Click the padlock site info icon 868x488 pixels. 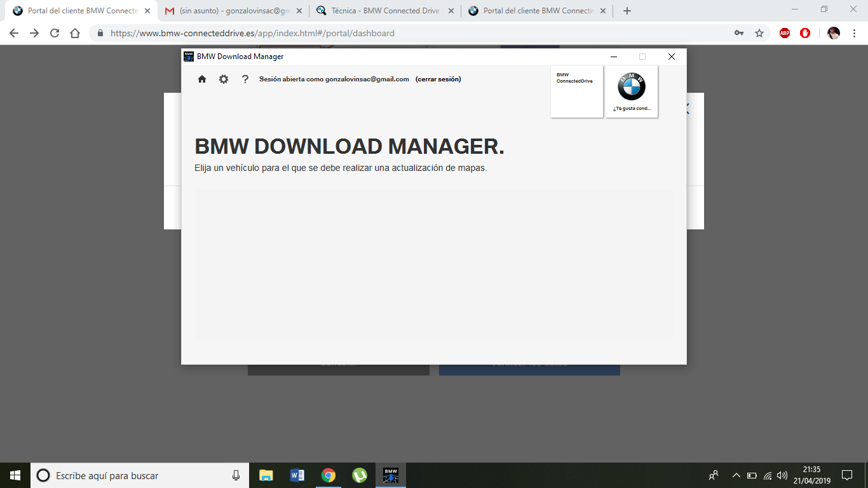pos(100,33)
